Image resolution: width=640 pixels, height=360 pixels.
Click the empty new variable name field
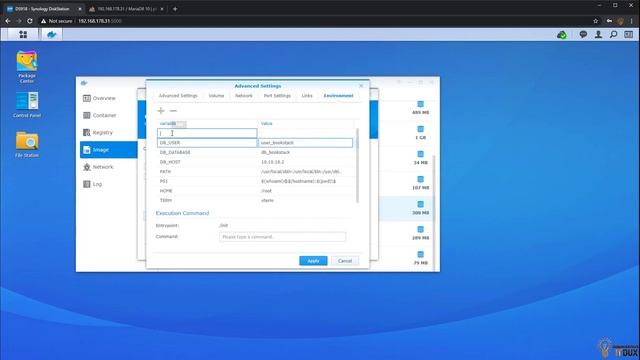207,133
